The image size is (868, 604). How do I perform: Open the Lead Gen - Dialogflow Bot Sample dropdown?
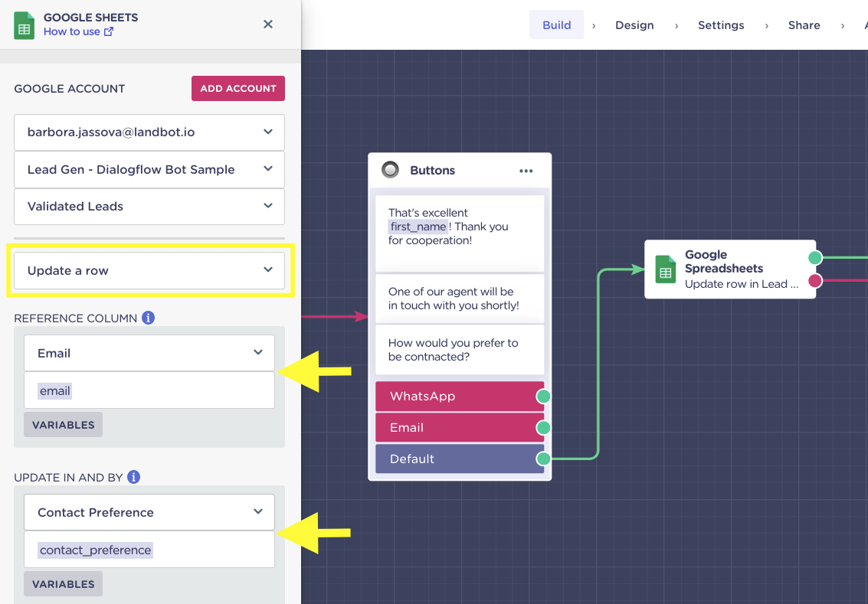(149, 169)
